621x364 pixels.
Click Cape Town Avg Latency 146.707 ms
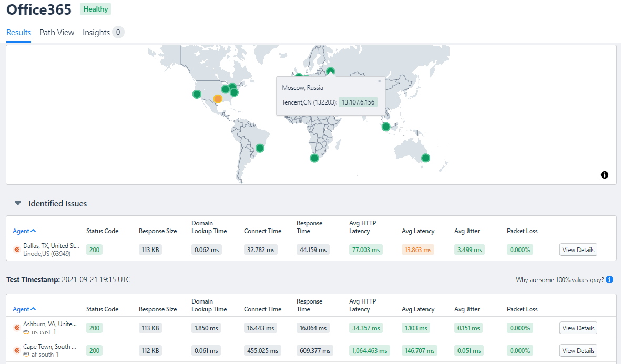point(420,350)
